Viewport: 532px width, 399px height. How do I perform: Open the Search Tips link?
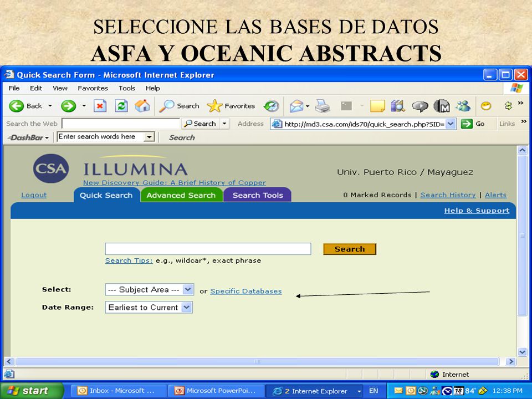click(129, 260)
